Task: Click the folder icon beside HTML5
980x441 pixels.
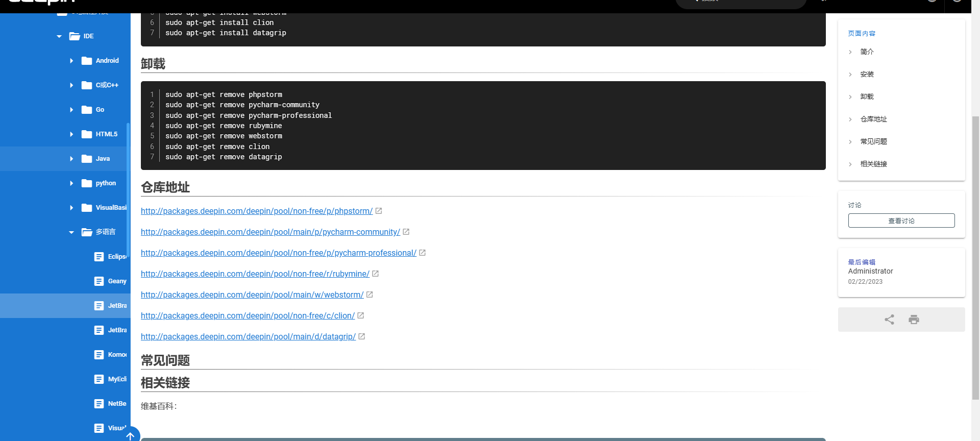Action: (87, 134)
